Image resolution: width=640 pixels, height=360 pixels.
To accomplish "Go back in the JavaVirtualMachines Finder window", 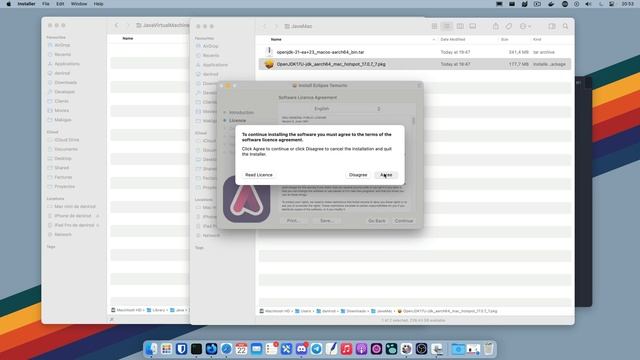I will [116, 25].
